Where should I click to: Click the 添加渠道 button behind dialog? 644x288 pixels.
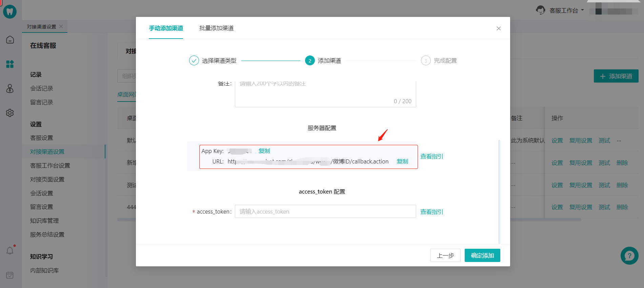(616, 76)
